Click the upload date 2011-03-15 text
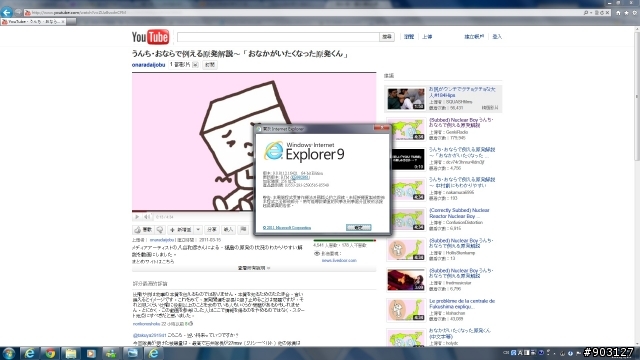The image size is (640, 360). pyautogui.click(x=210, y=240)
